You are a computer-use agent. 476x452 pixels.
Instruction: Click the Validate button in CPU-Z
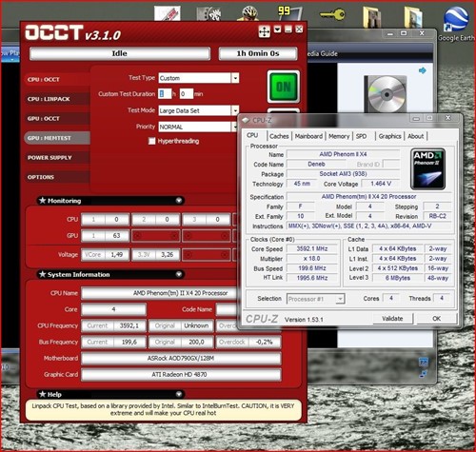coord(392,319)
